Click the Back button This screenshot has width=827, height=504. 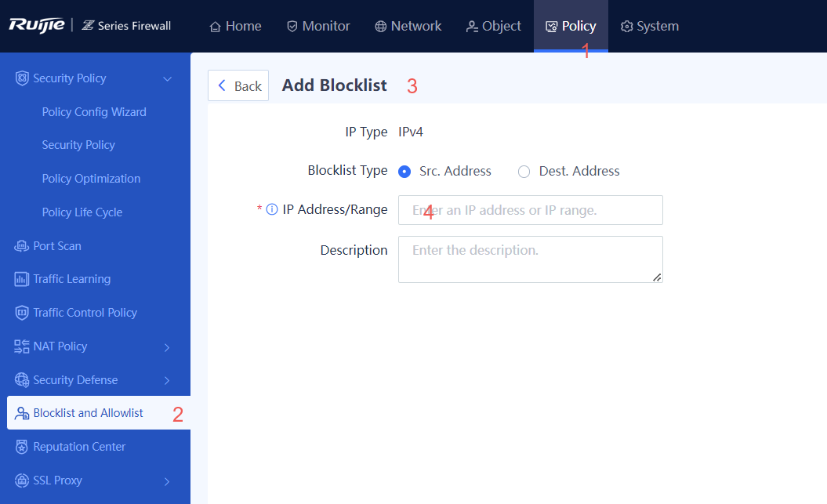pyautogui.click(x=238, y=85)
